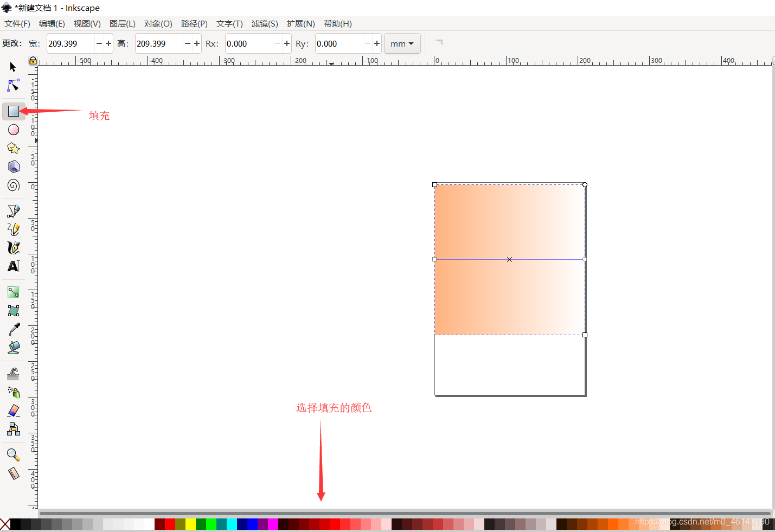Open the 文件(F) menu
Viewport: 775px width, 532px height.
pyautogui.click(x=17, y=23)
